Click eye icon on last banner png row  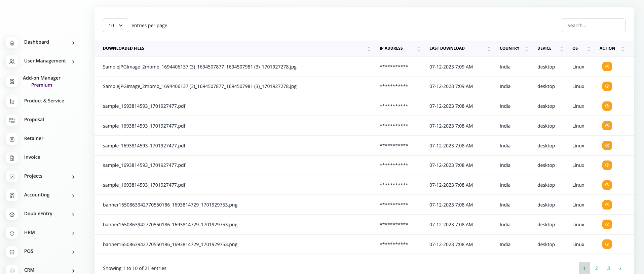click(x=607, y=244)
